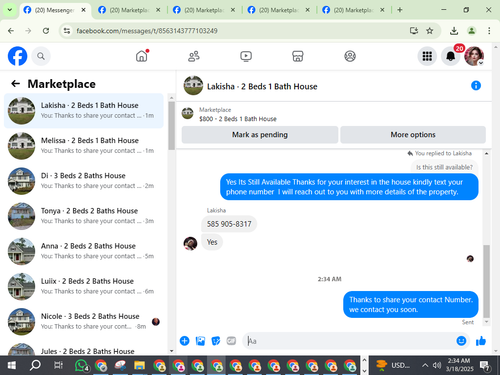Open Luiix - 2 Beds 2 Baths House conversation
The image size is (500, 375).
pyautogui.click(x=84, y=286)
